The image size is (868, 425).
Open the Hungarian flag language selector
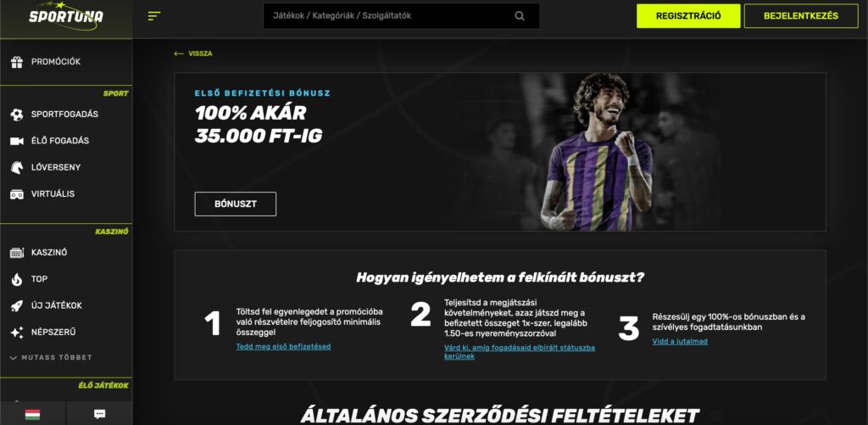pos(33,414)
